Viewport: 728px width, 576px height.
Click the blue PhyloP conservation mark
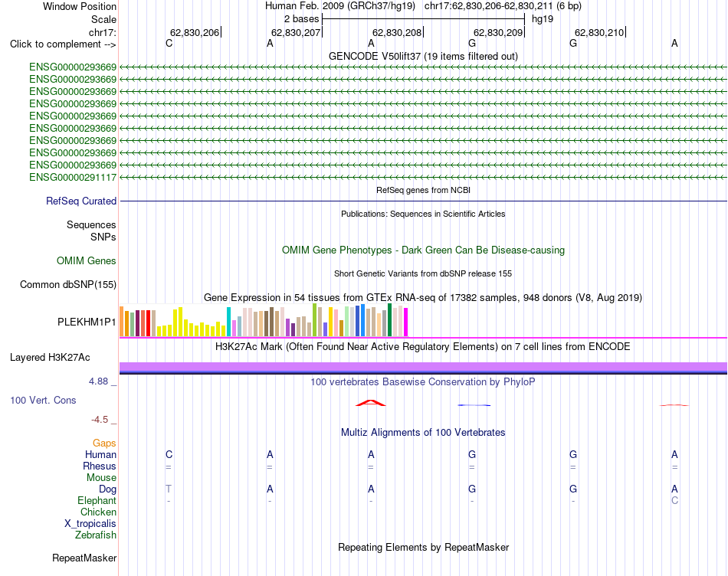tap(474, 405)
